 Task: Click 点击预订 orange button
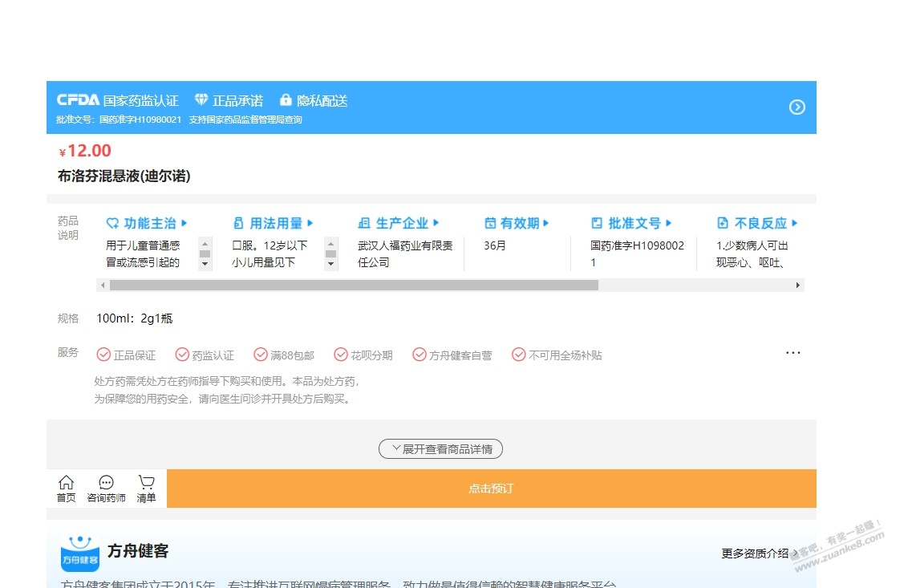tap(491, 489)
